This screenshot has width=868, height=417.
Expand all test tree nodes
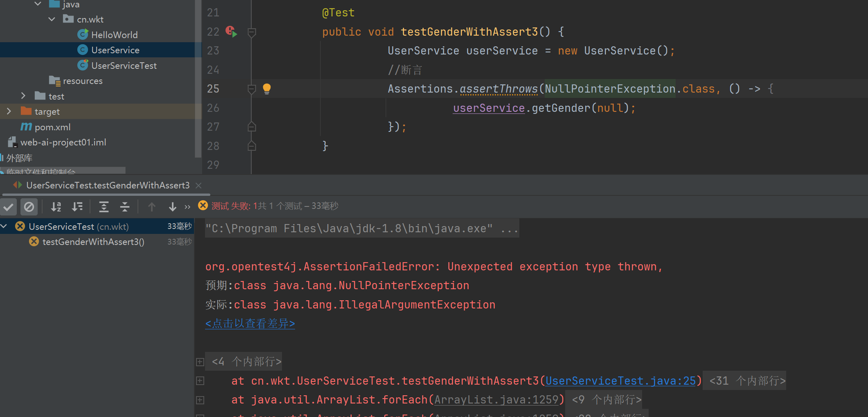coord(104,207)
